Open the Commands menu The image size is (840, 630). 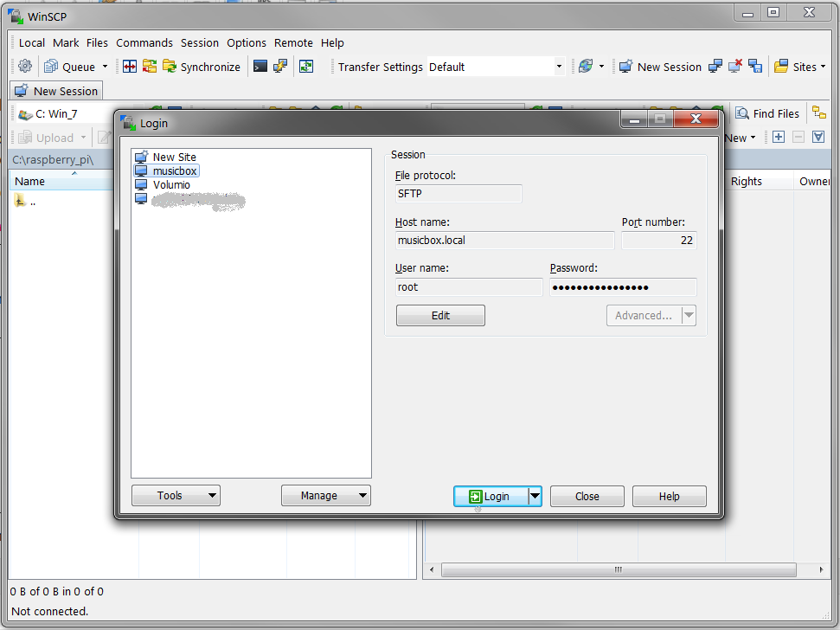[x=144, y=42]
